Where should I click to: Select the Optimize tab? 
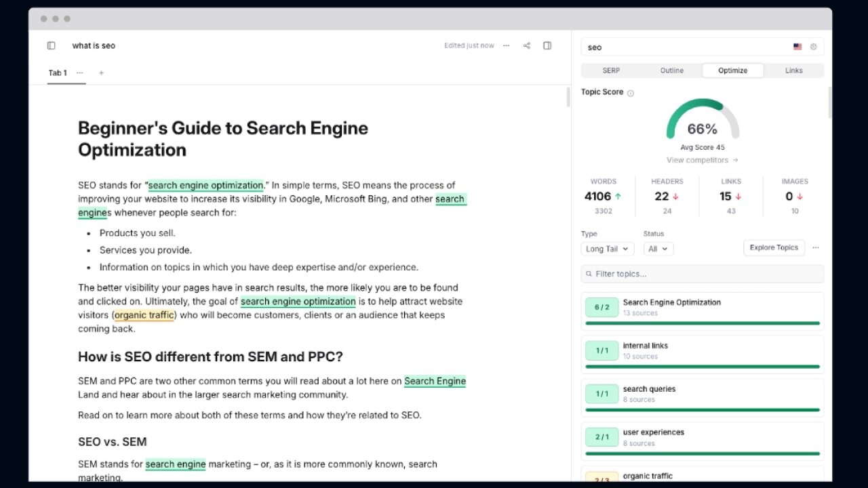[x=733, y=70]
